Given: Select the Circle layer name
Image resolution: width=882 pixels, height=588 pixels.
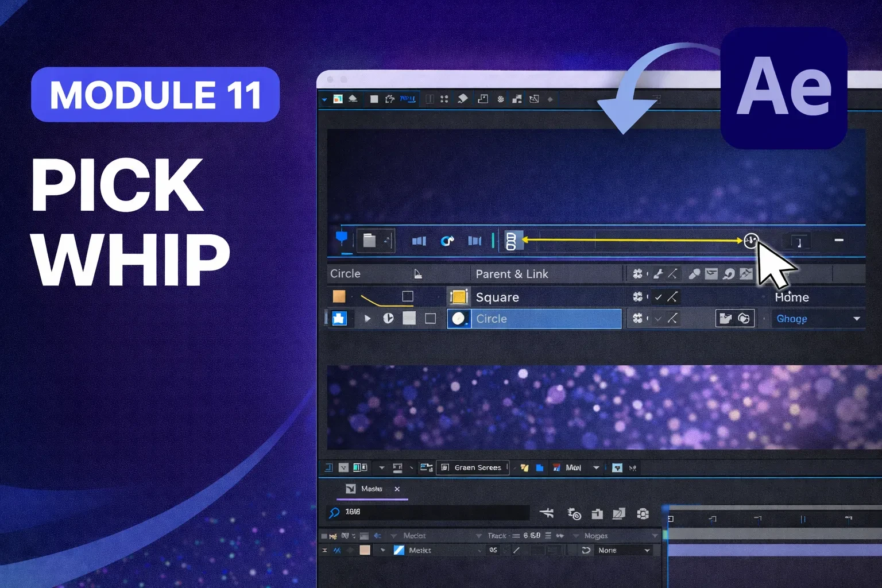Looking at the screenshot, I should point(492,319).
